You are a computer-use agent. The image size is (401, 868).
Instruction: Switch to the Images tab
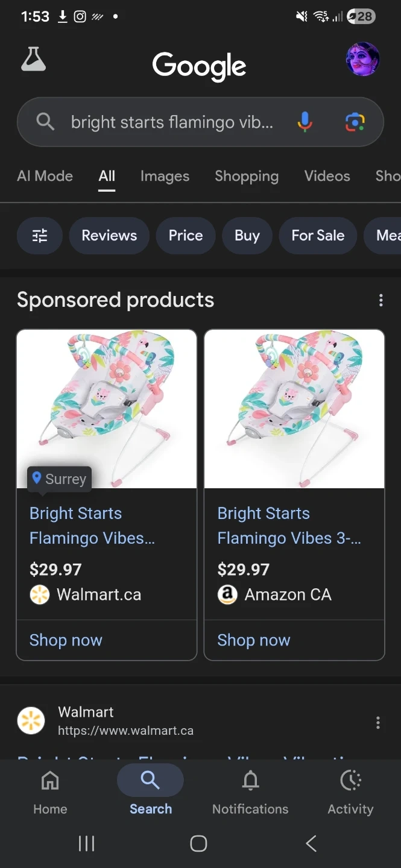165,176
